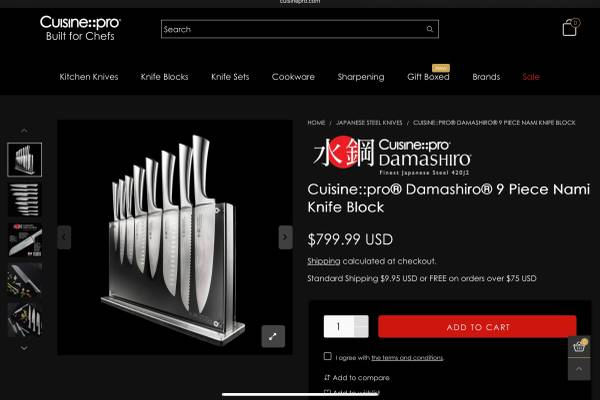Image resolution: width=600 pixels, height=400 pixels.
Task: Click the Add to Cart button
Action: pos(477,327)
